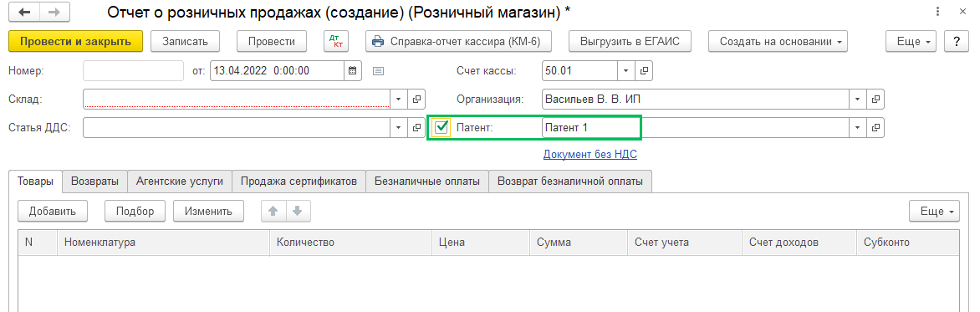Viewport: 980px width, 312px height.
Task: Focus the Номер input field
Action: click(133, 70)
